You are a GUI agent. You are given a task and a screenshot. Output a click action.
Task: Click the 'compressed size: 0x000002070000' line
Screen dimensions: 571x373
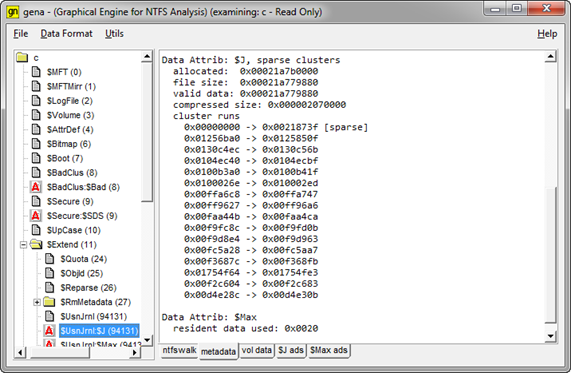tap(259, 105)
